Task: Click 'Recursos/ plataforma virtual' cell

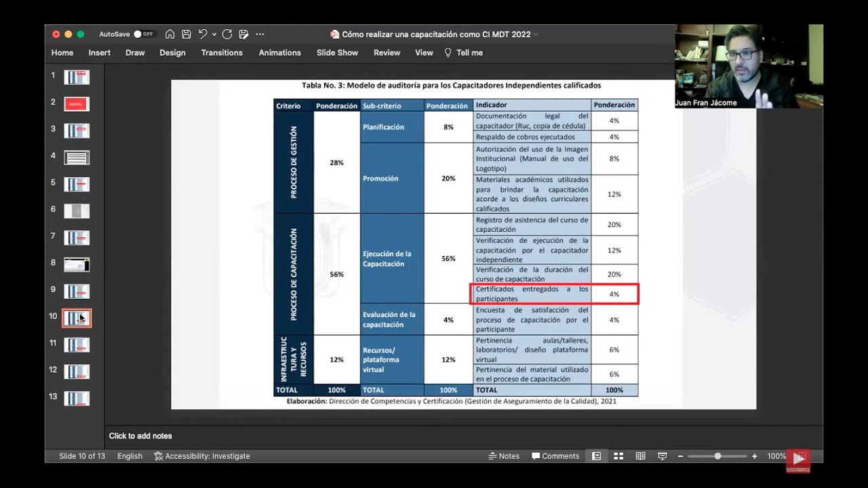Action: [x=392, y=360]
